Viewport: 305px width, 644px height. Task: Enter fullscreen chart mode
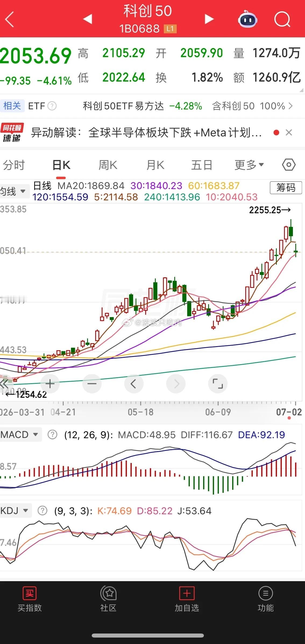click(x=218, y=384)
